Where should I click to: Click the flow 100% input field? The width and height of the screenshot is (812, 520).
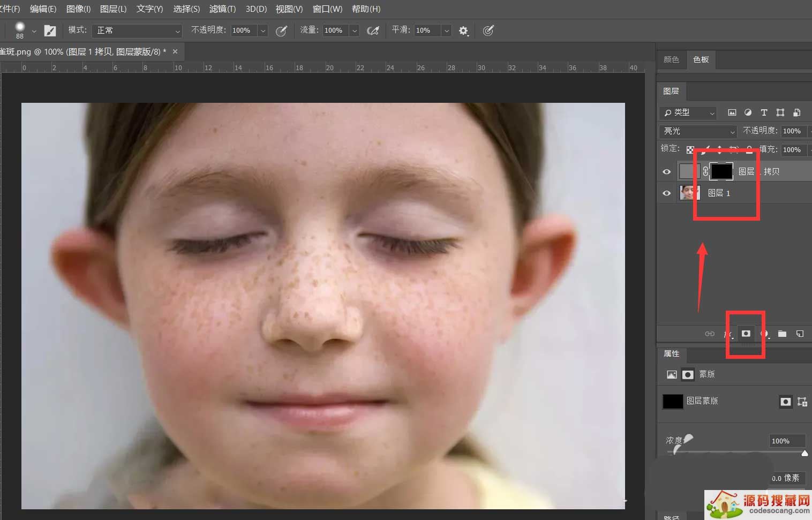[x=336, y=31]
